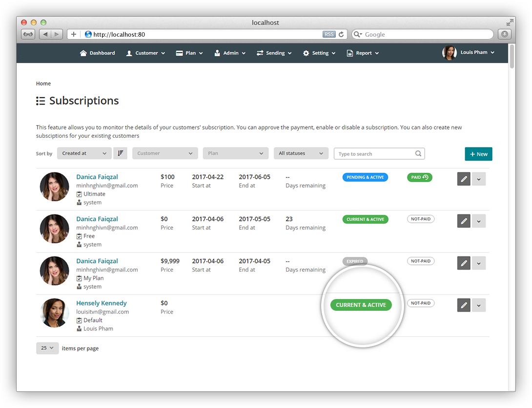The height and width of the screenshot is (408, 532).
Task: Open Danica Faiqzal's profile link
Action: pos(97,177)
